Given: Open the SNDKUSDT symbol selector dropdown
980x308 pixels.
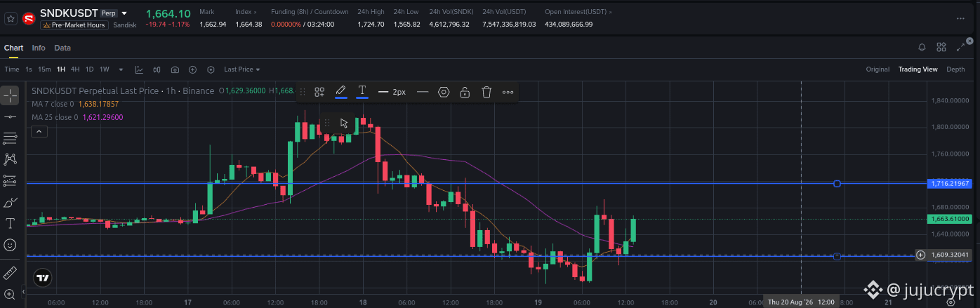Looking at the screenshot, I should tap(124, 13).
